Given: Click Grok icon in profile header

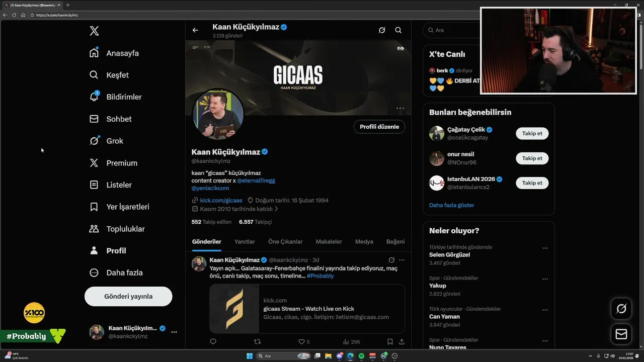Looking at the screenshot, I should click(x=382, y=30).
